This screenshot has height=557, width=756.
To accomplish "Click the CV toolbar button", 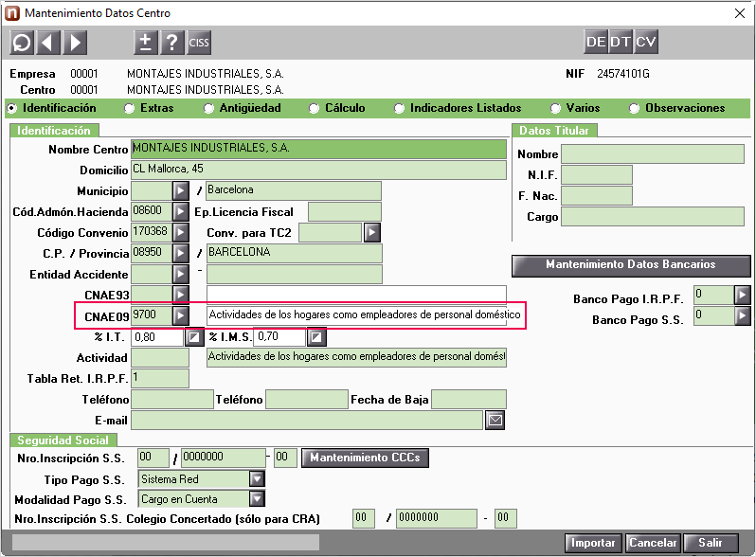I will coord(645,42).
